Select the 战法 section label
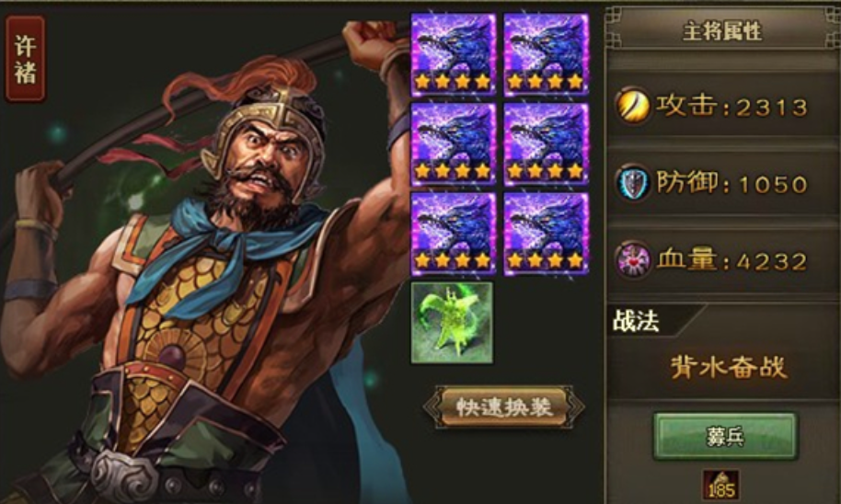This screenshot has width=841, height=504. pos(636,322)
